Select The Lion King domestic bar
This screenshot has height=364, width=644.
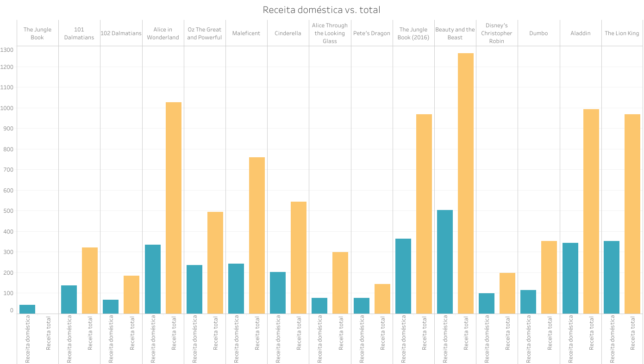[x=612, y=277]
